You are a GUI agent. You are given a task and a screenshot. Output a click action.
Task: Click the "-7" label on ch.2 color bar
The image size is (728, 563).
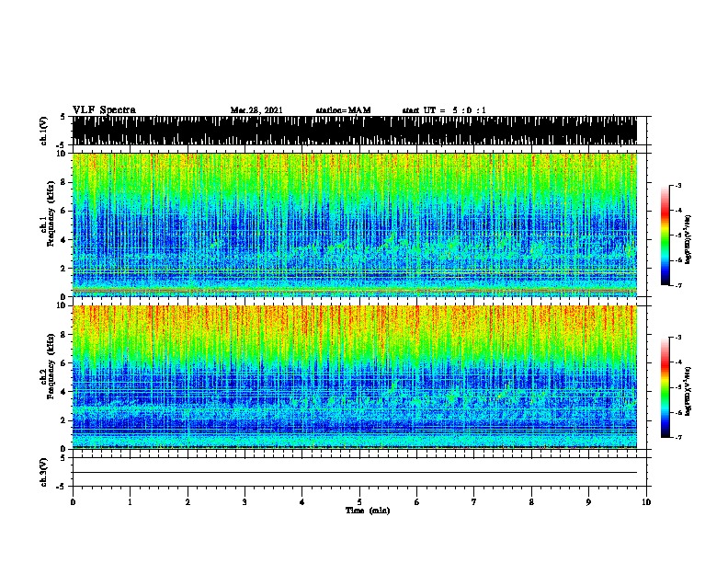(678, 438)
